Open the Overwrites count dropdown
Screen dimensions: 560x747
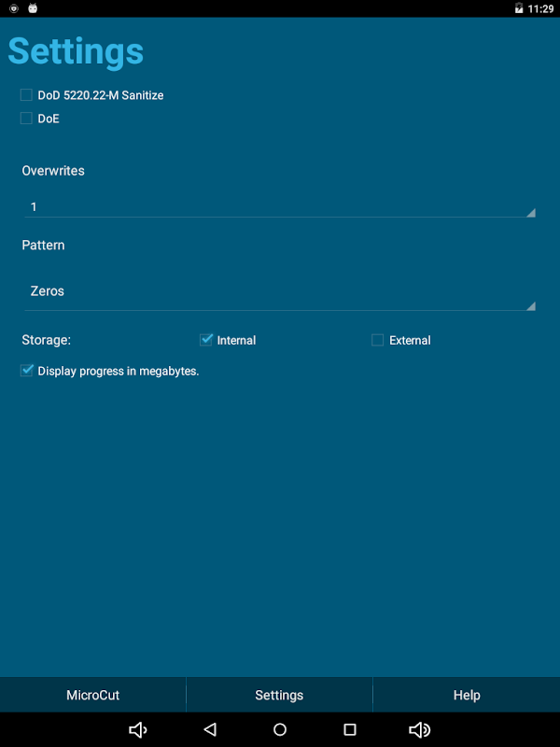[x=280, y=206]
